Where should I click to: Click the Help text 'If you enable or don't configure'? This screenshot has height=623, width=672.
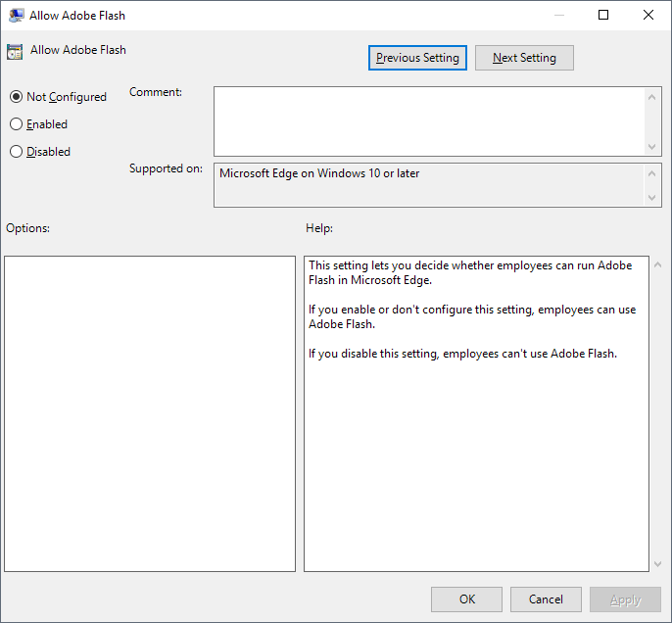pyautogui.click(x=392, y=310)
